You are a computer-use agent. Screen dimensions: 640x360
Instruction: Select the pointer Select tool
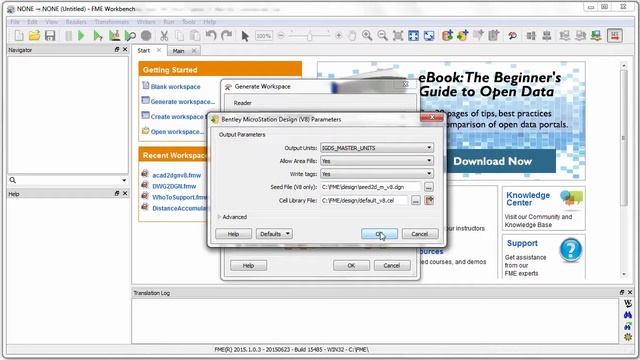pyautogui.click(x=245, y=36)
